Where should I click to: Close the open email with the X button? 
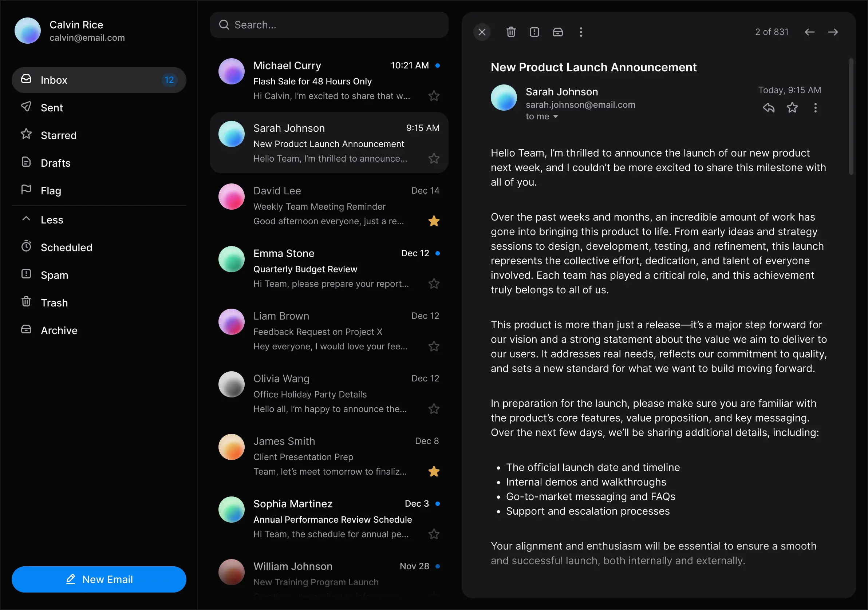point(482,32)
